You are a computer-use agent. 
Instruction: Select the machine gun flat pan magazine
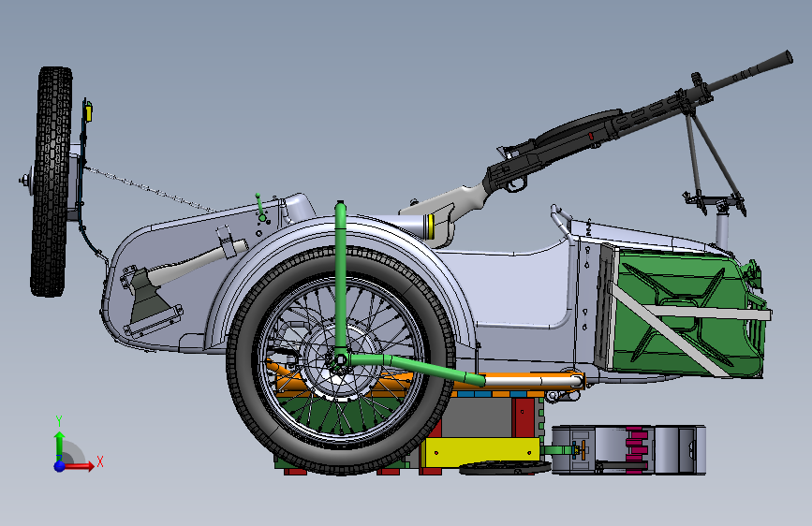tap(578, 128)
